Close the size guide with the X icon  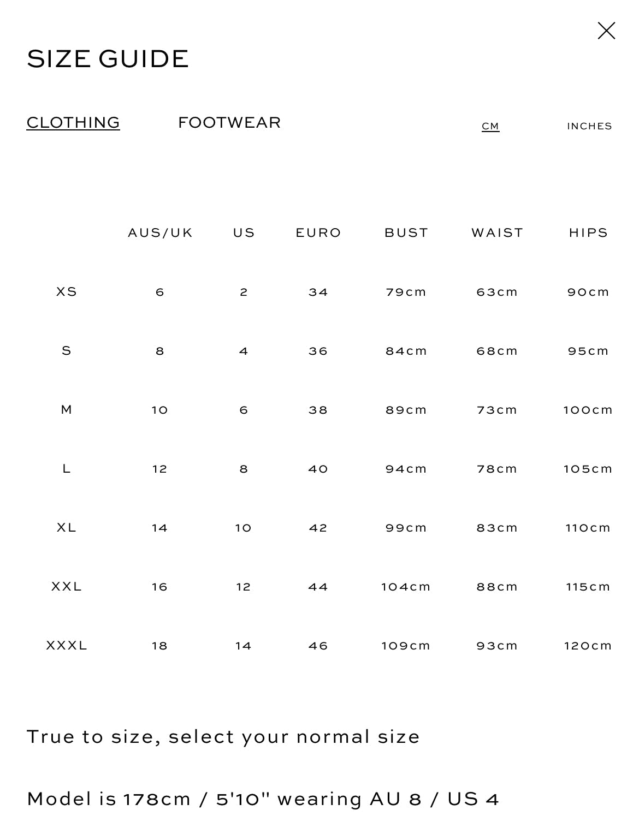(x=606, y=31)
